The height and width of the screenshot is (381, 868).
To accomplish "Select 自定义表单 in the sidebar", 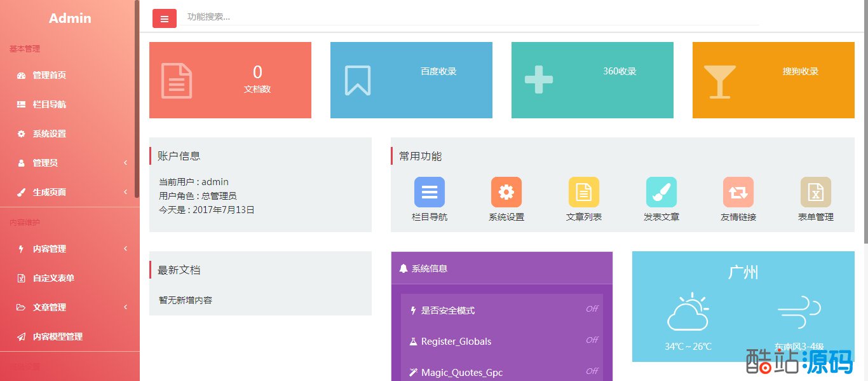I will point(53,278).
